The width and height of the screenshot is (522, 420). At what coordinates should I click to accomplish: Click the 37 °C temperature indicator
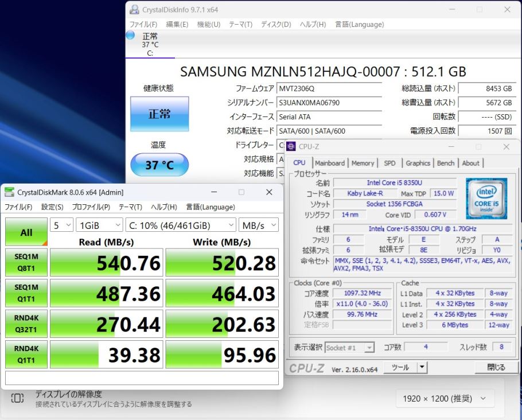159,165
